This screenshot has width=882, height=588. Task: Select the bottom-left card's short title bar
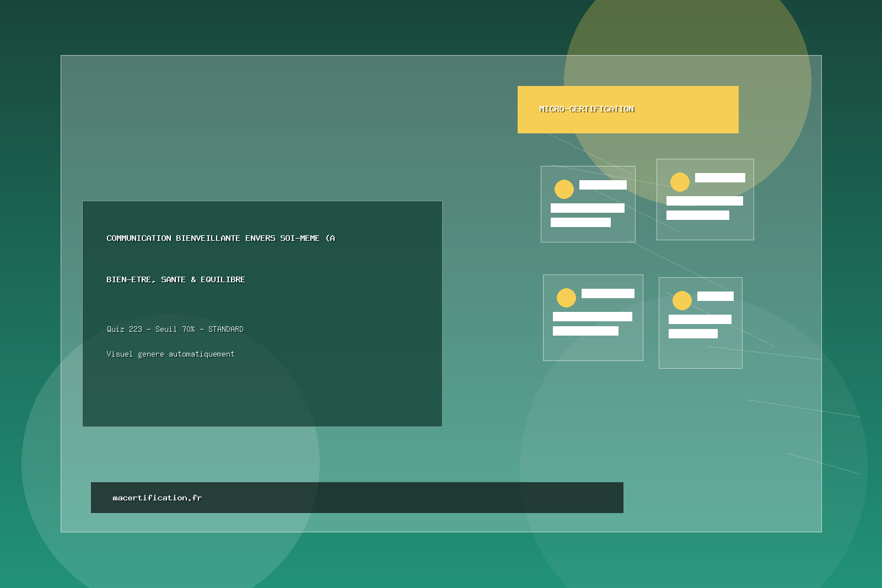[x=607, y=293]
